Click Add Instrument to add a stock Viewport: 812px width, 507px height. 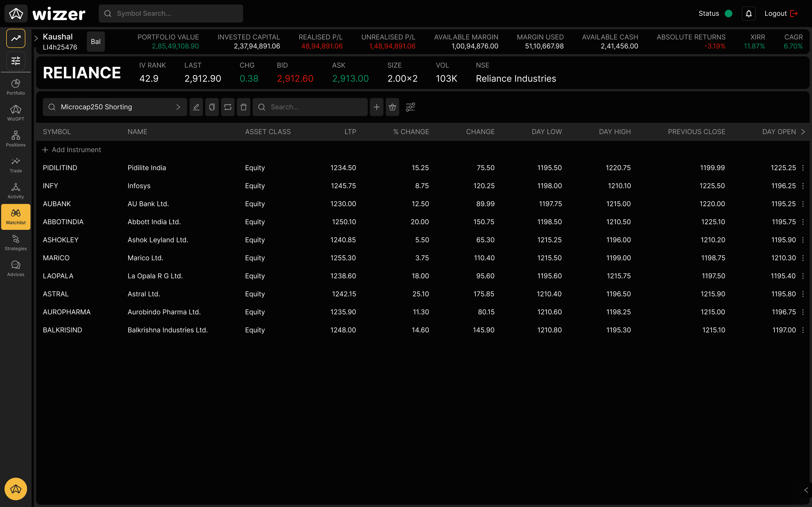pos(71,150)
